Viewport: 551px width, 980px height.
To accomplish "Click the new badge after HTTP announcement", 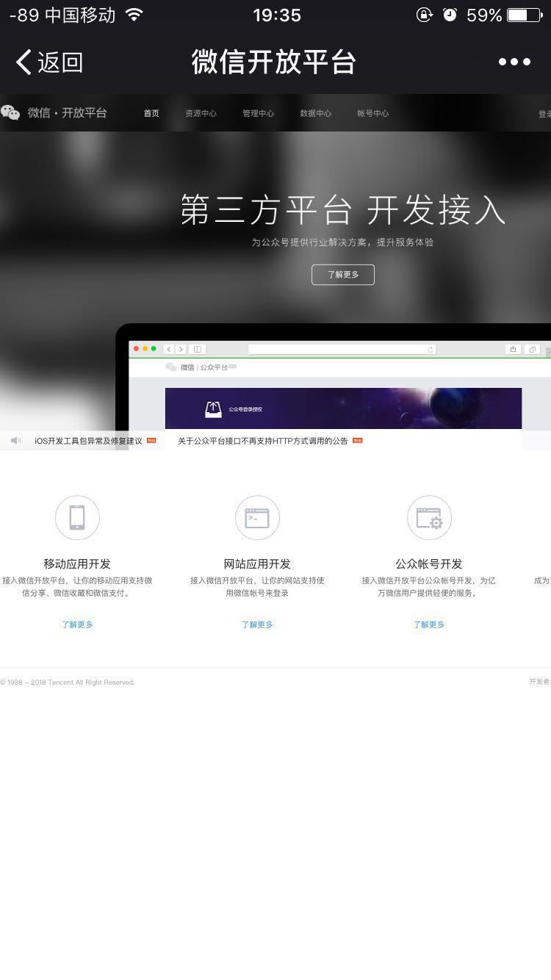I will tap(358, 441).
